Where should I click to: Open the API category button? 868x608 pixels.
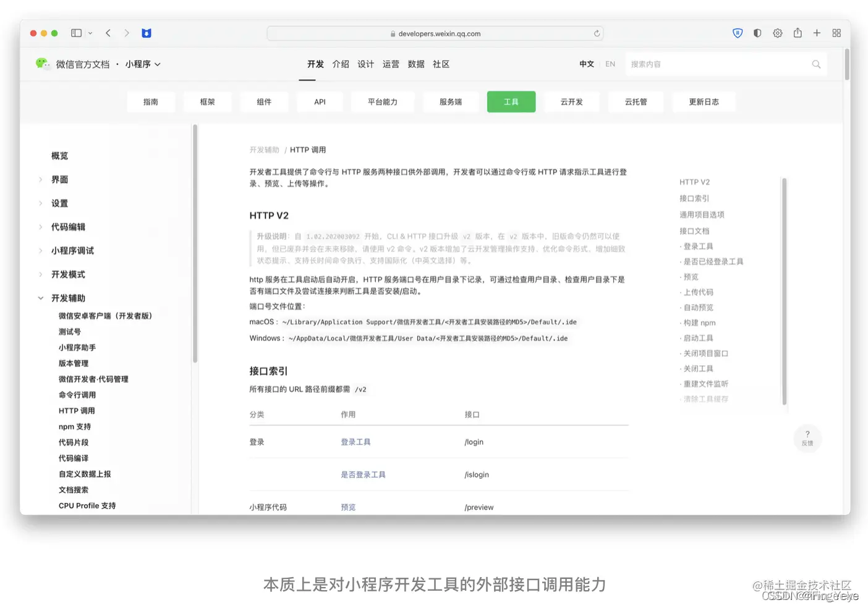320,102
